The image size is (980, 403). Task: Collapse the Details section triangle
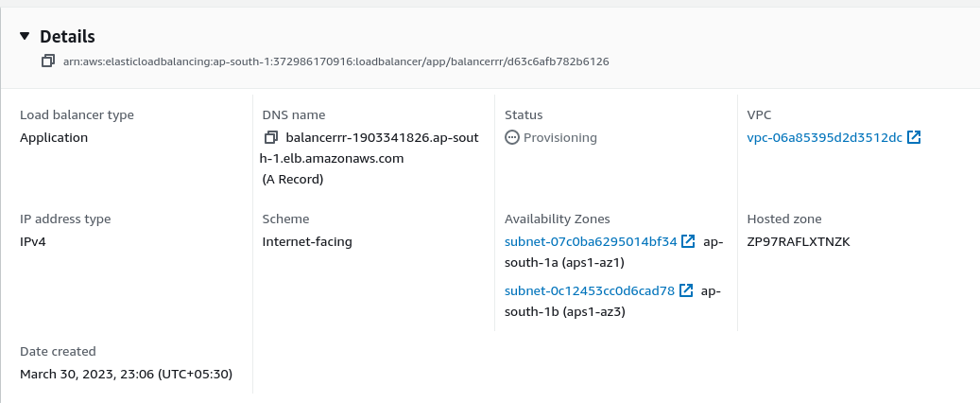click(25, 36)
